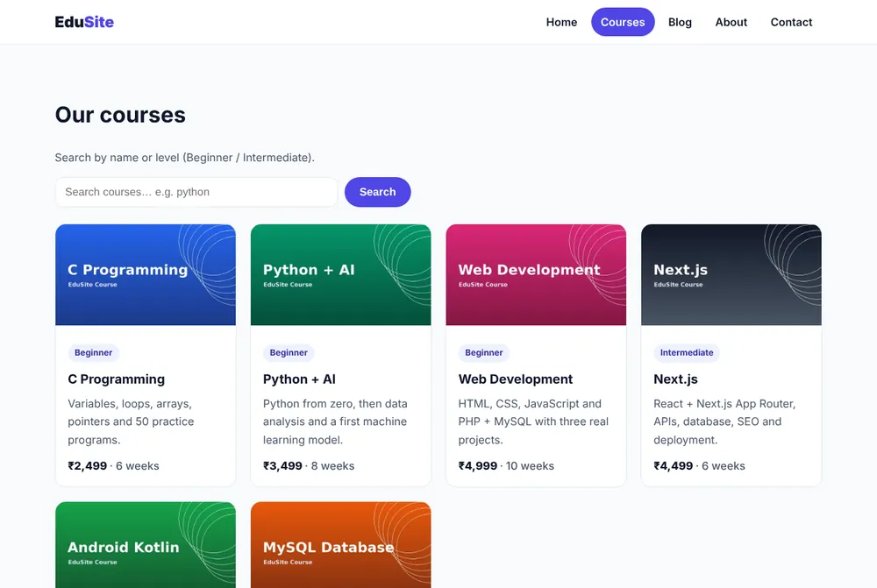Viewport: 877px width, 588px height.
Task: Open the Blog page
Action: click(680, 22)
